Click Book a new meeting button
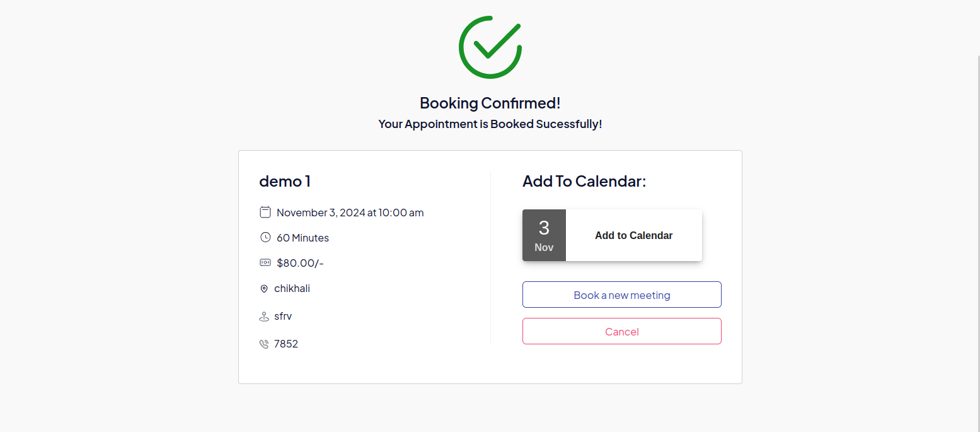The width and height of the screenshot is (980, 432). [621, 295]
